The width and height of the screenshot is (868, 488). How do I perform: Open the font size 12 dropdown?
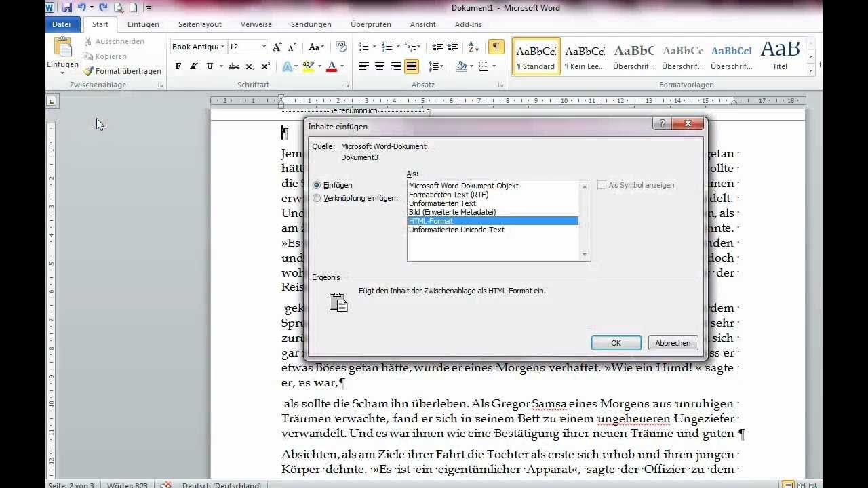click(264, 47)
